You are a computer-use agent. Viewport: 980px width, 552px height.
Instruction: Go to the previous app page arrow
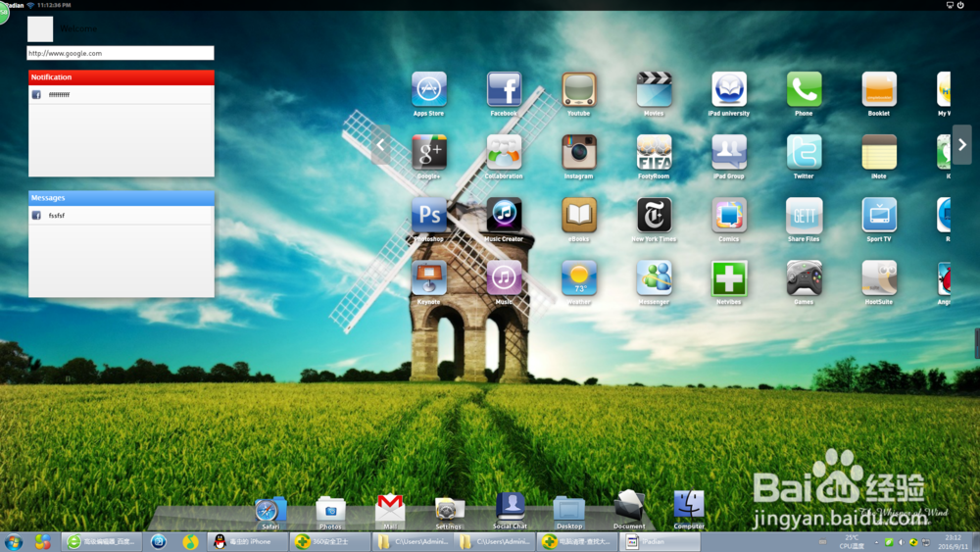coord(380,144)
